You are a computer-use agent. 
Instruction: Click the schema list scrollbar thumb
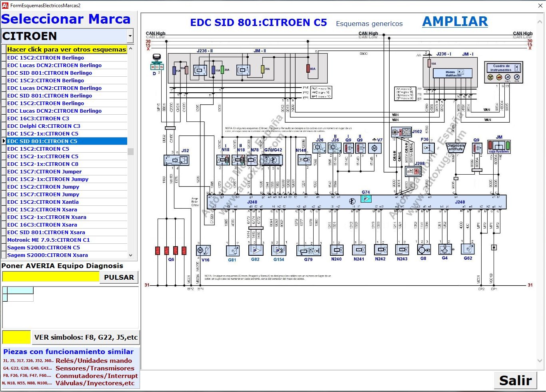point(130,151)
